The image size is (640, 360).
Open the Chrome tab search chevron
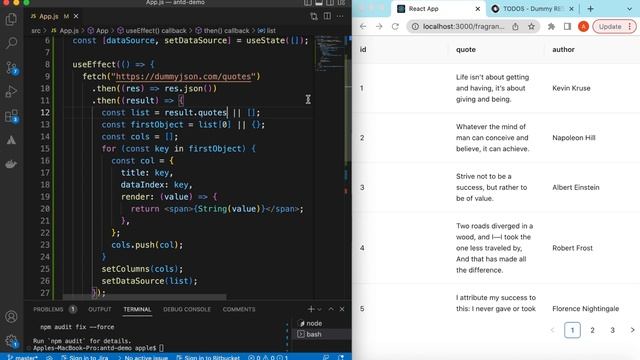click(629, 9)
